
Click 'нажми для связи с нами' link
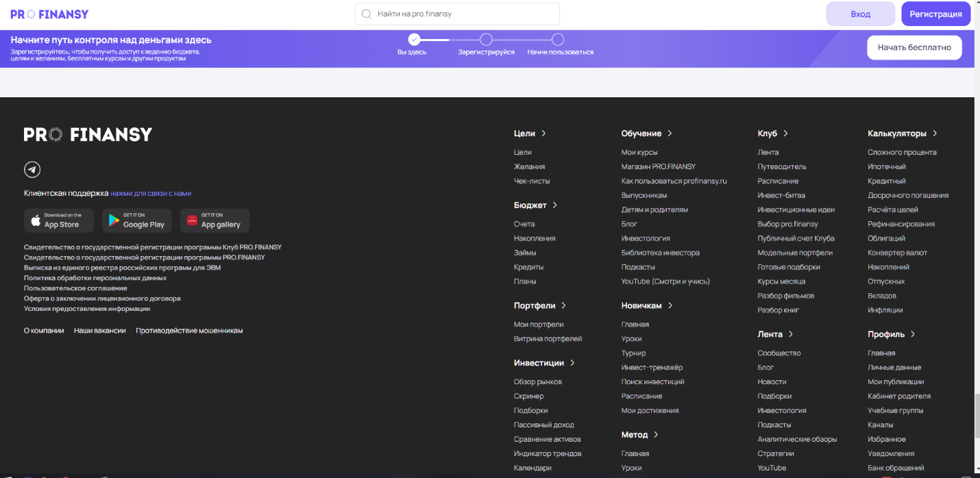[151, 194]
